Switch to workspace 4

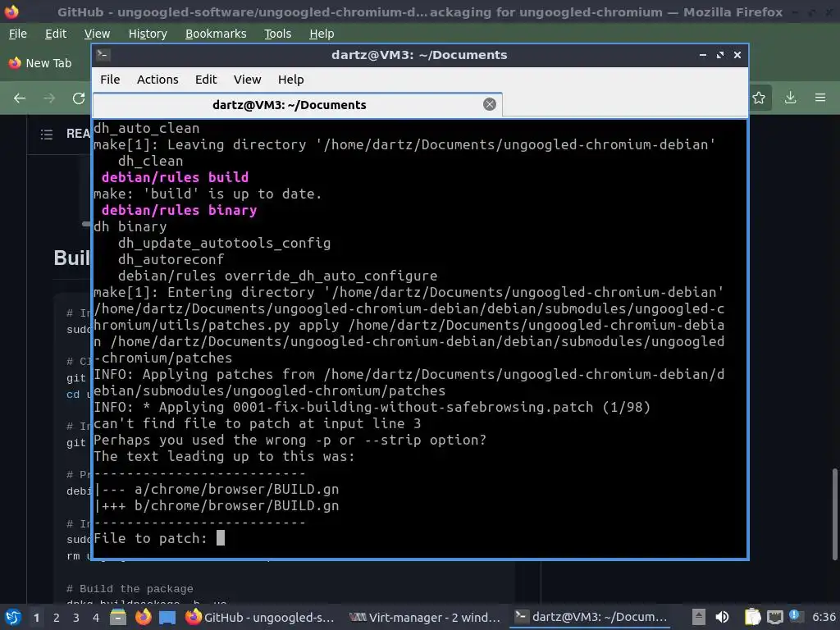[x=96, y=618]
